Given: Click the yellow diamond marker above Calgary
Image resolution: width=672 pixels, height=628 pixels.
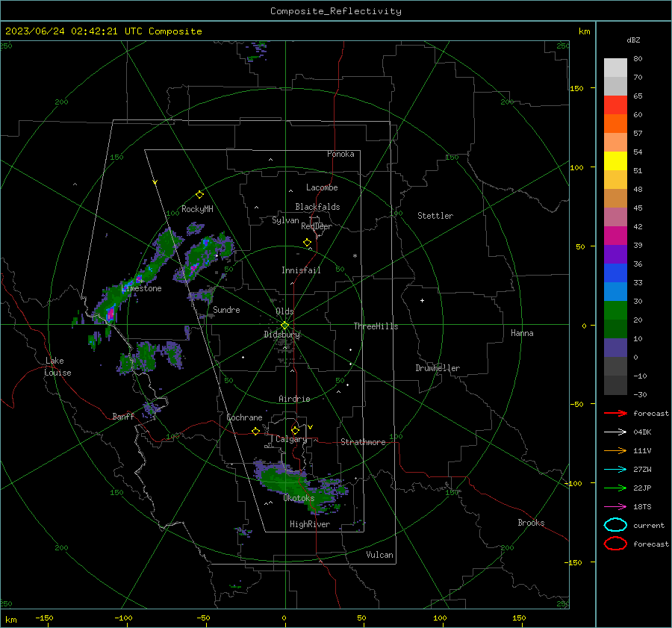Looking at the screenshot, I should pyautogui.click(x=295, y=430).
